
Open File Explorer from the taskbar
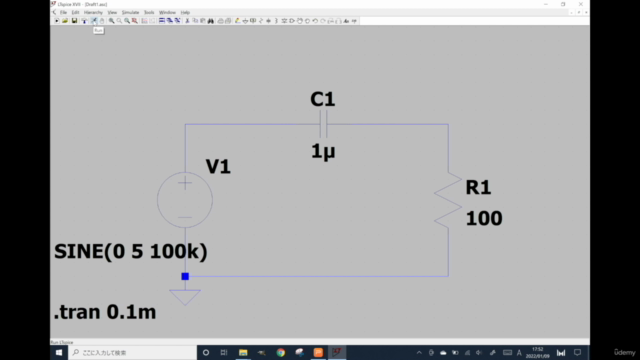(x=243, y=353)
